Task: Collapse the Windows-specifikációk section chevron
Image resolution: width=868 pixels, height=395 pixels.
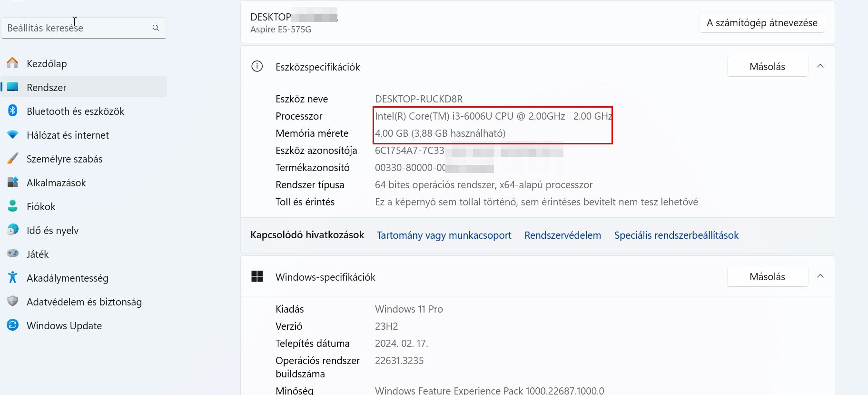Action: [x=820, y=276]
